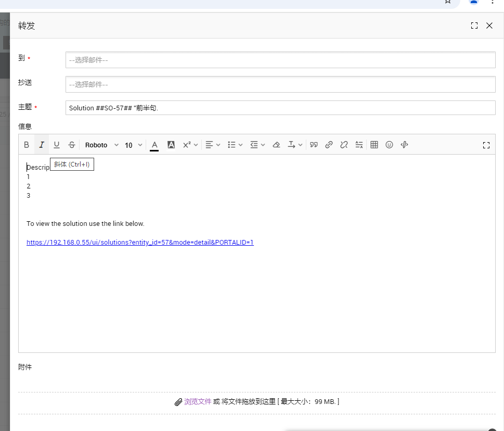504x431 pixels.
Task: Insert a table into the message
Action: tap(374, 145)
